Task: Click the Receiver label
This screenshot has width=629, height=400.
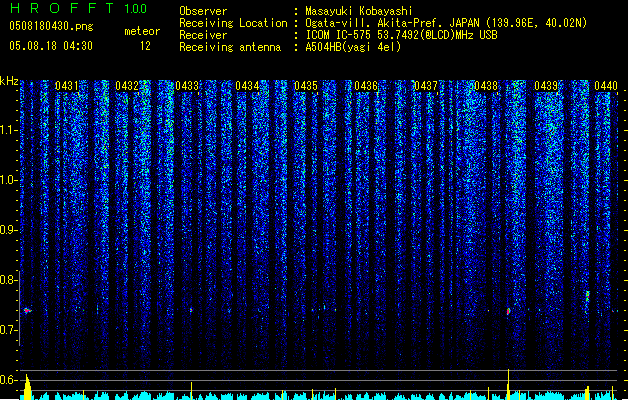Action: pyautogui.click(x=203, y=35)
